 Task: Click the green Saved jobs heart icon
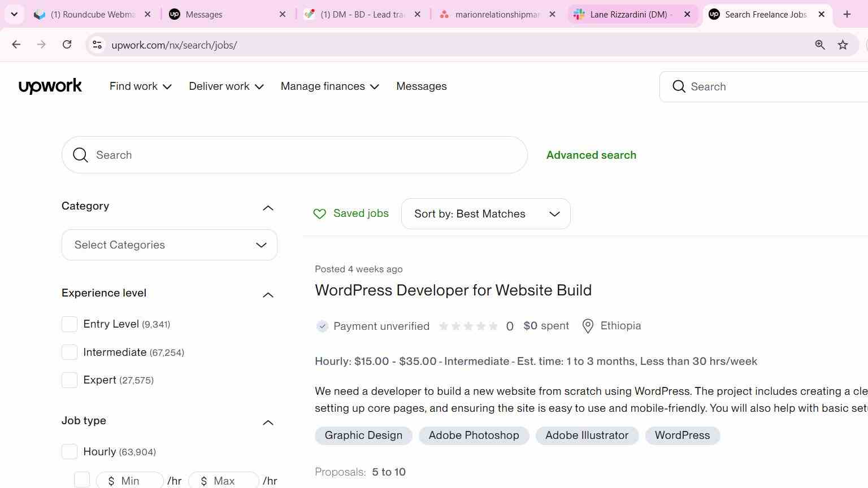tap(320, 213)
